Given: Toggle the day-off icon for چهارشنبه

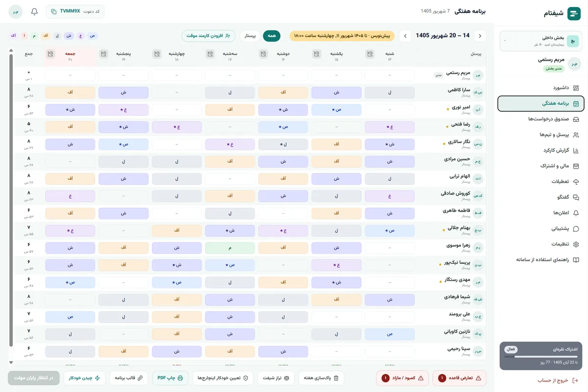Looking at the screenshot, I should click(x=157, y=54).
